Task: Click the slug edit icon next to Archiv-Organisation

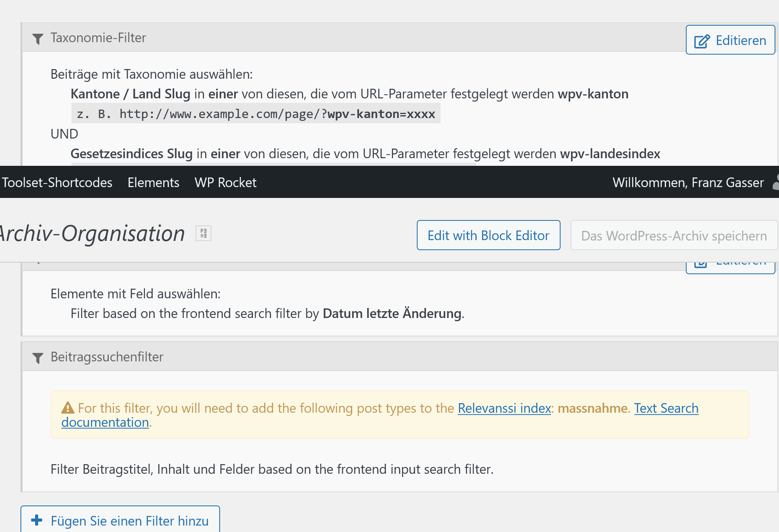Action: [204, 233]
